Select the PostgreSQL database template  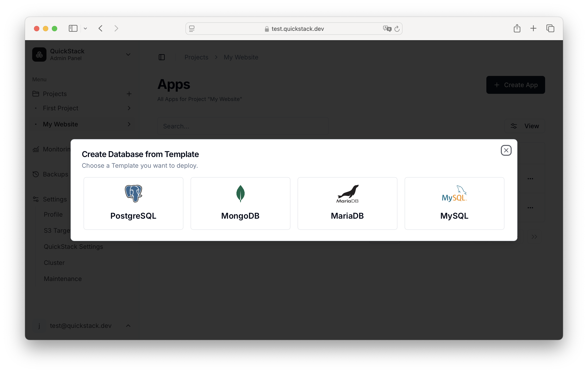pos(133,203)
